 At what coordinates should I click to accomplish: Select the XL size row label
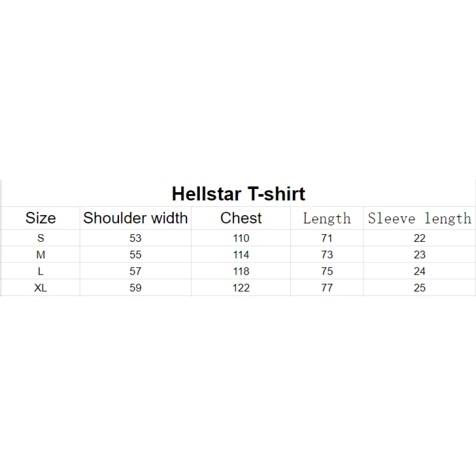click(x=40, y=288)
